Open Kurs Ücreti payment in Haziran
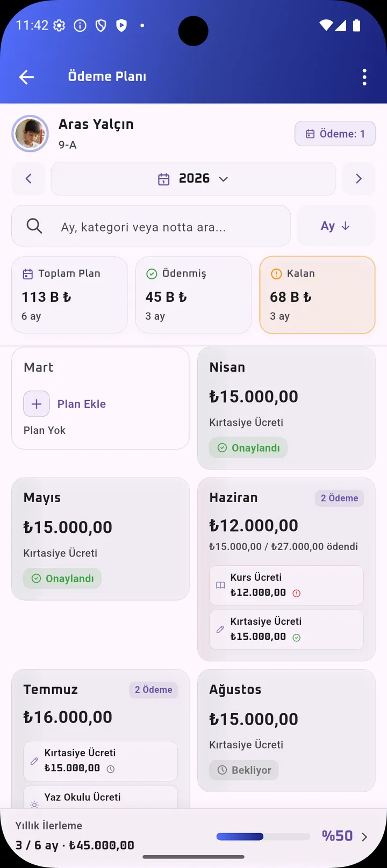Viewport: 387px width, 868px height. (x=286, y=585)
